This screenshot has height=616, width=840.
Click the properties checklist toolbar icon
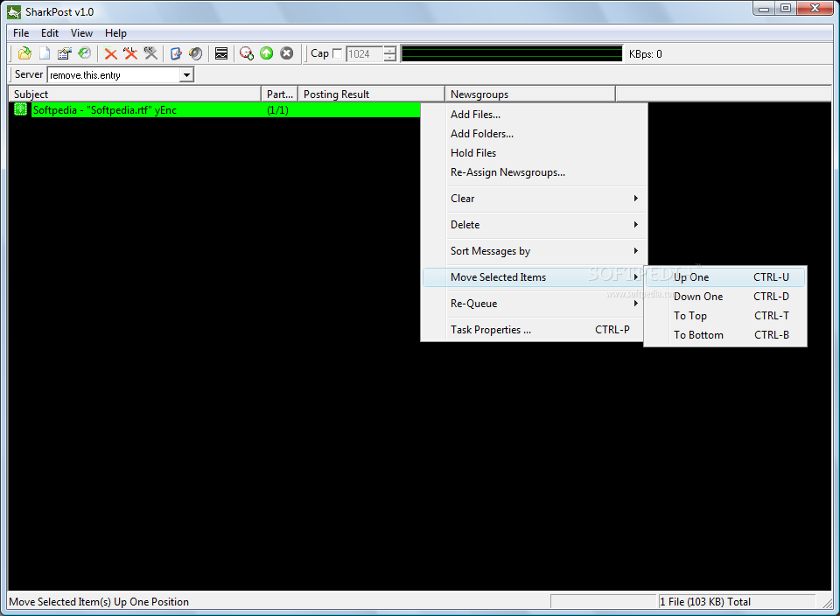coord(64,53)
